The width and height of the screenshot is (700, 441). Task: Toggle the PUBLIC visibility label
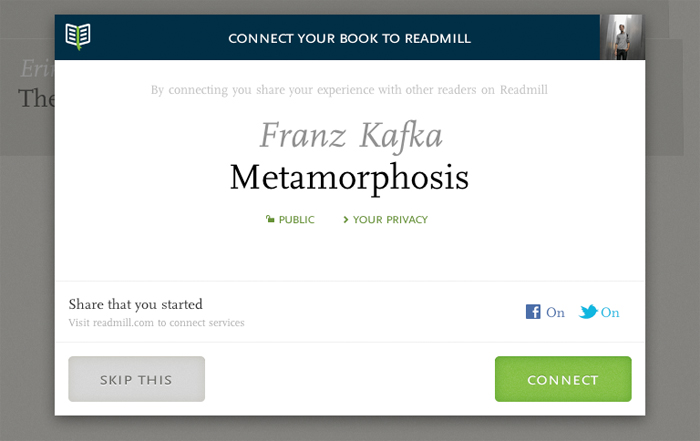click(296, 220)
